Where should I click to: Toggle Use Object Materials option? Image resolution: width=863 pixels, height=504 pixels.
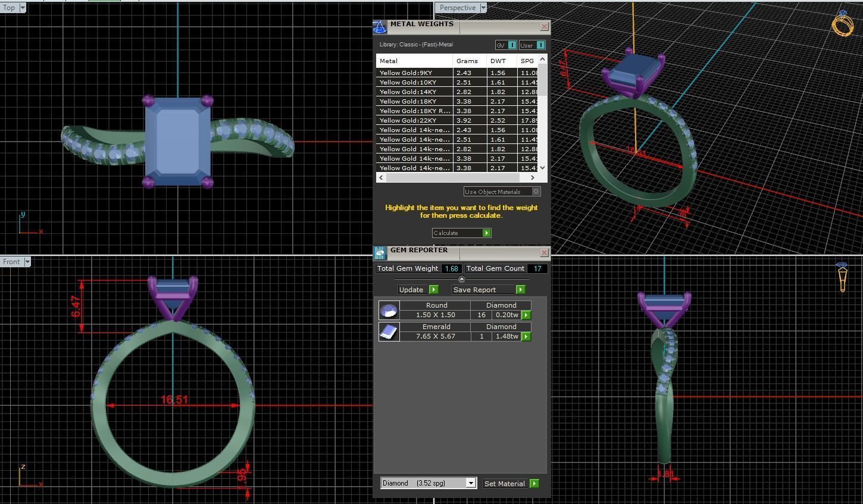536,192
